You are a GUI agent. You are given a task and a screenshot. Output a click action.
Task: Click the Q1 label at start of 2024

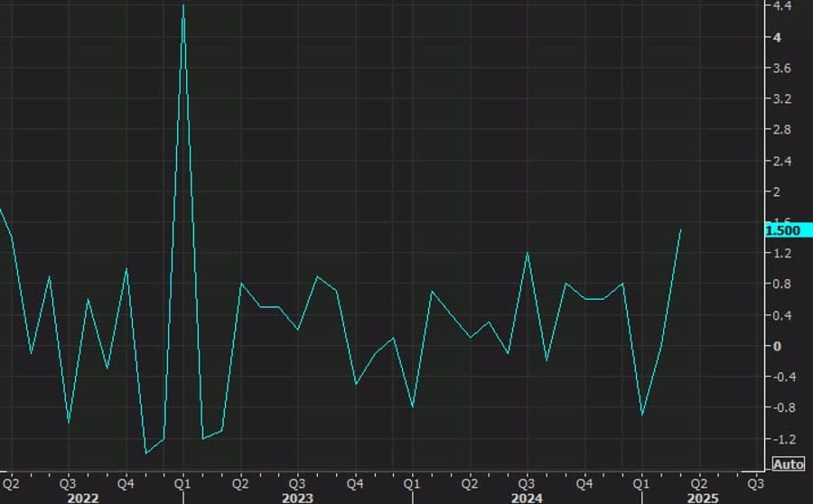click(412, 482)
